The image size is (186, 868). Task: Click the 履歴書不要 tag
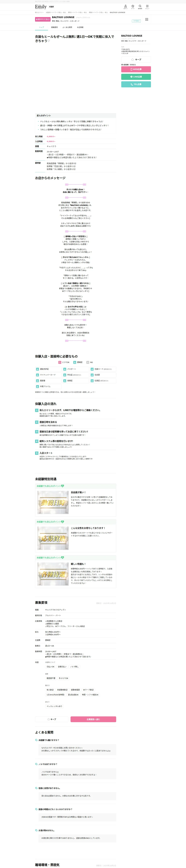(51, 678)
